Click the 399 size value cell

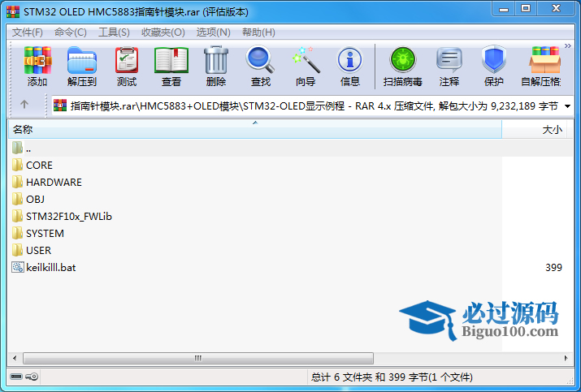tap(553, 267)
